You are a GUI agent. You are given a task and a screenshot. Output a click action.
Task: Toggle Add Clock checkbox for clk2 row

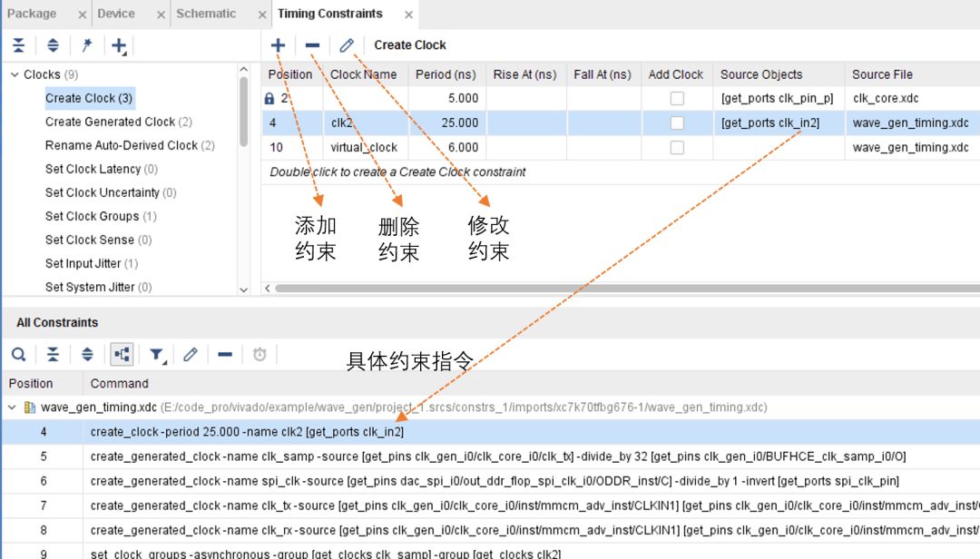click(677, 123)
